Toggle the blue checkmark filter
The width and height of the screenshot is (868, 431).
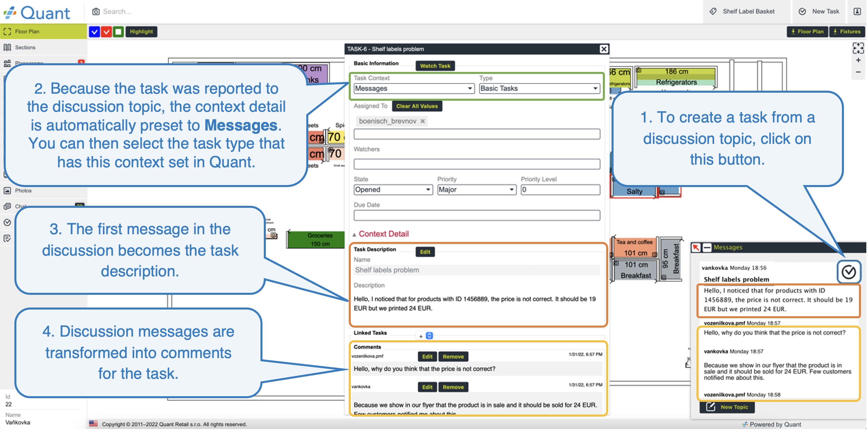click(95, 32)
